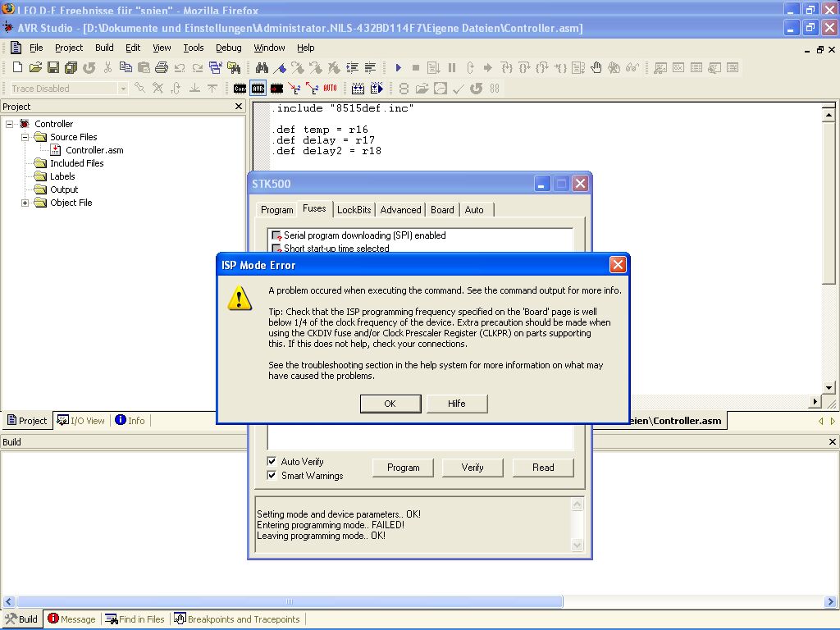Click the Cut scissors icon
This screenshot has width=840, height=630.
pos(107,67)
